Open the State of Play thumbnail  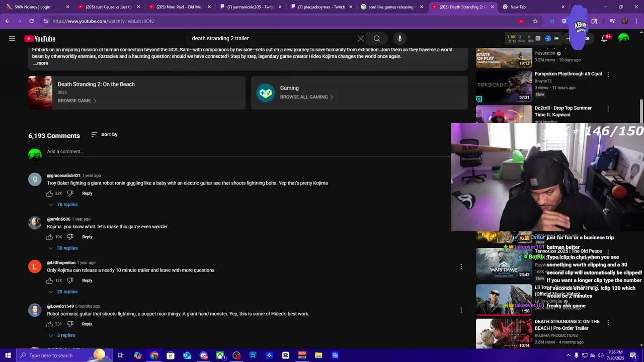504,57
